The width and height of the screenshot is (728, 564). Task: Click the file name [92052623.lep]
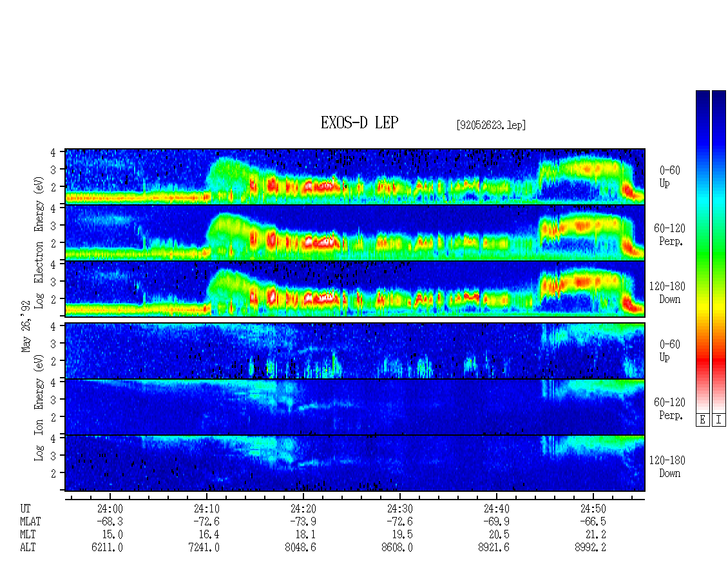pyautogui.click(x=491, y=124)
